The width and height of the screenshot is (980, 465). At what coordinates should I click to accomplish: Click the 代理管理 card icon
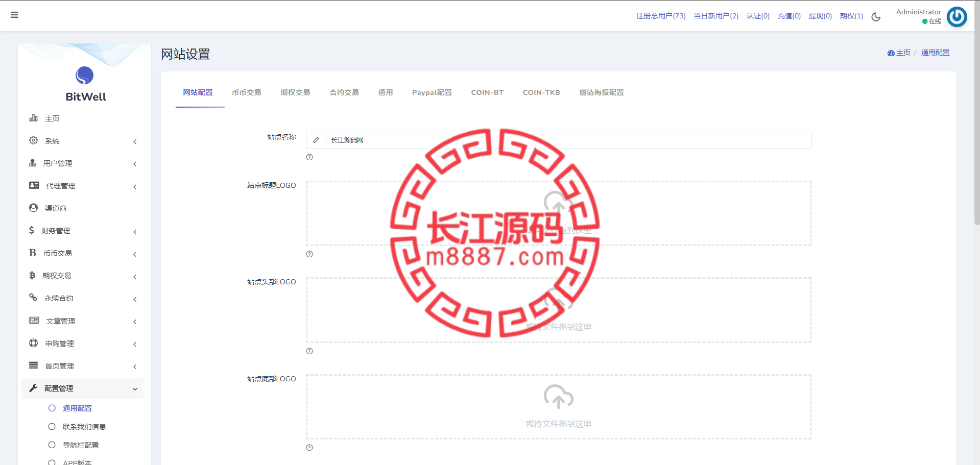coord(34,185)
